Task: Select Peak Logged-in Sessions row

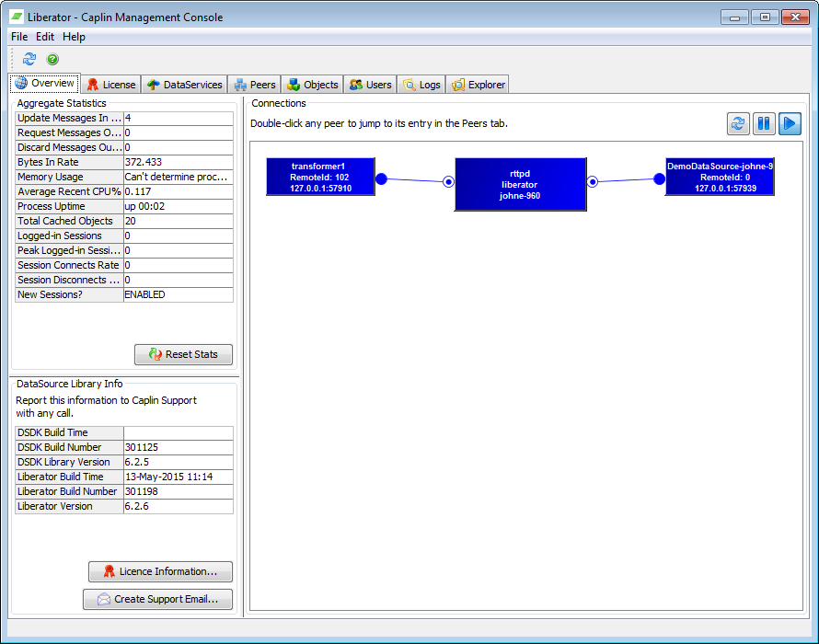Action: click(x=124, y=250)
